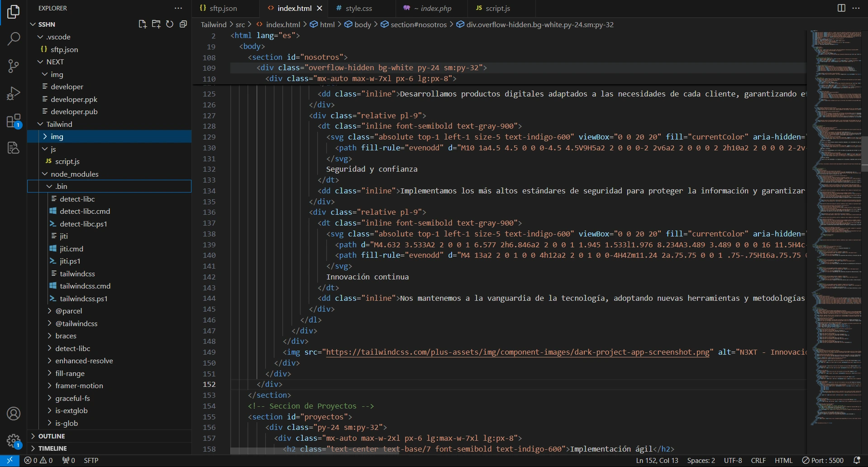Screen dimensions: 868x467
Task: Collapse the SSHN workspace root
Action: (x=46, y=24)
